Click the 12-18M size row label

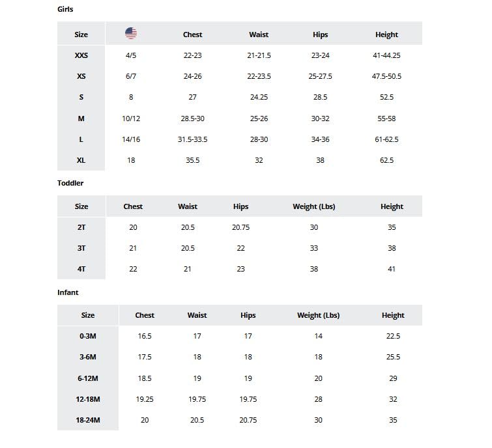(88, 399)
